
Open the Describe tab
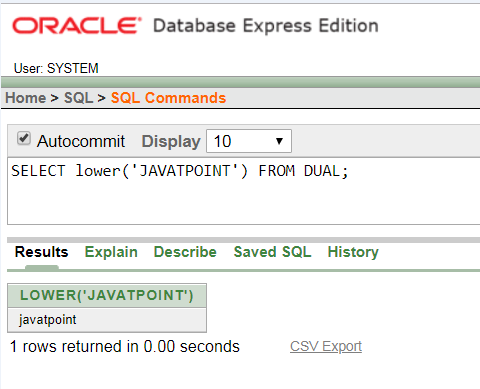(185, 252)
